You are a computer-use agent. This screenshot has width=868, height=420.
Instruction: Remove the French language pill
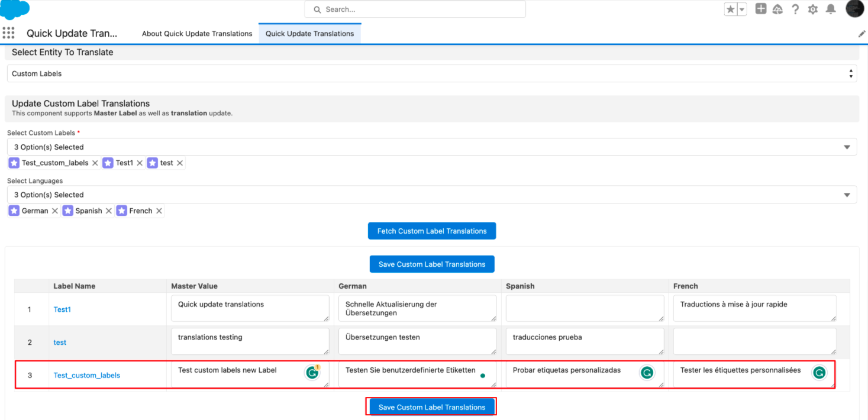(x=159, y=211)
